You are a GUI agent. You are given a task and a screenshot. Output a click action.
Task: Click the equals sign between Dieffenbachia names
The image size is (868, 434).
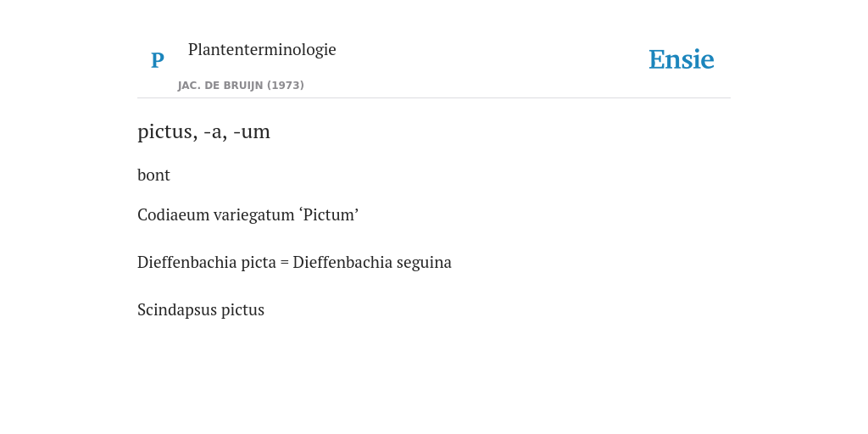click(x=285, y=263)
